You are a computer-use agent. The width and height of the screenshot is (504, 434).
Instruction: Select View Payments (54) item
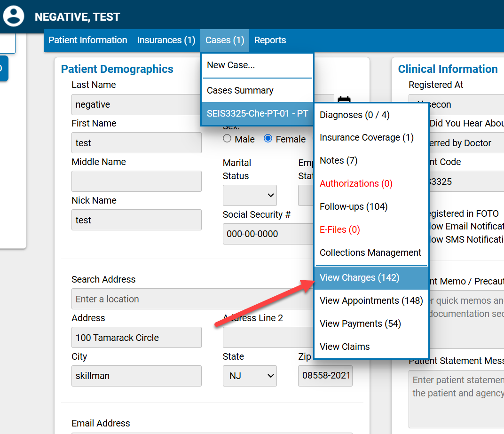360,324
